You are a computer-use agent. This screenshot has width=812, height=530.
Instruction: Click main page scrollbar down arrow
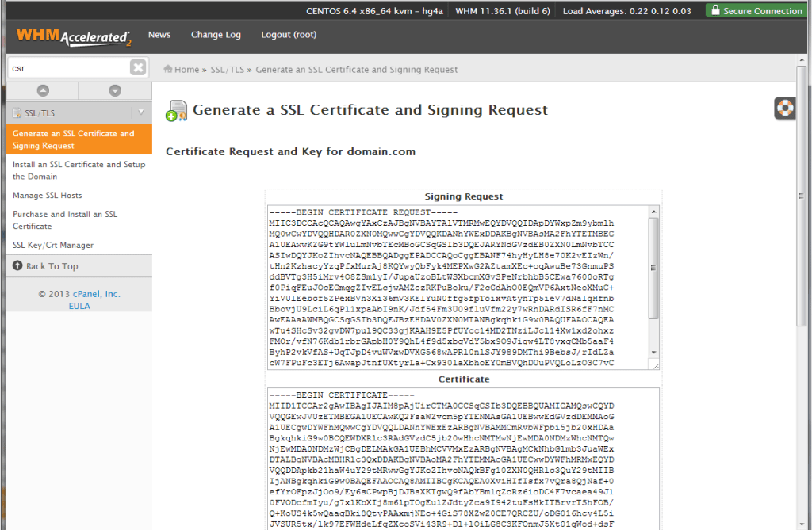tap(801, 524)
